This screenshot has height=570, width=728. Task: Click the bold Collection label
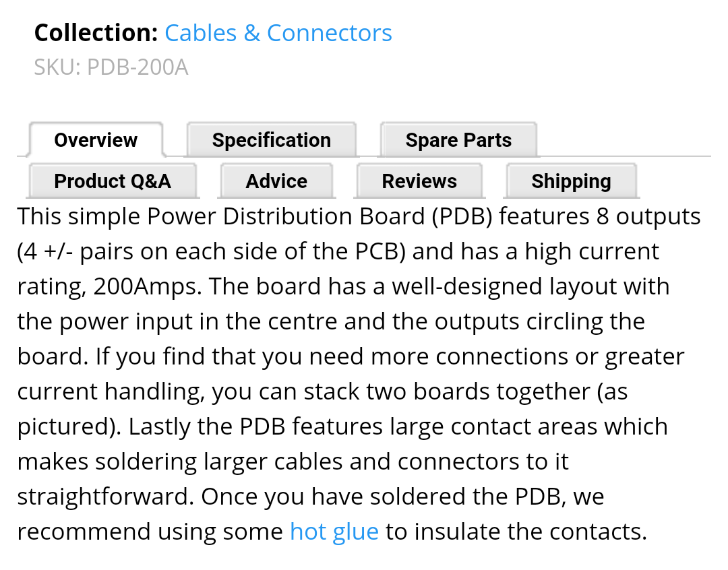coord(96,33)
